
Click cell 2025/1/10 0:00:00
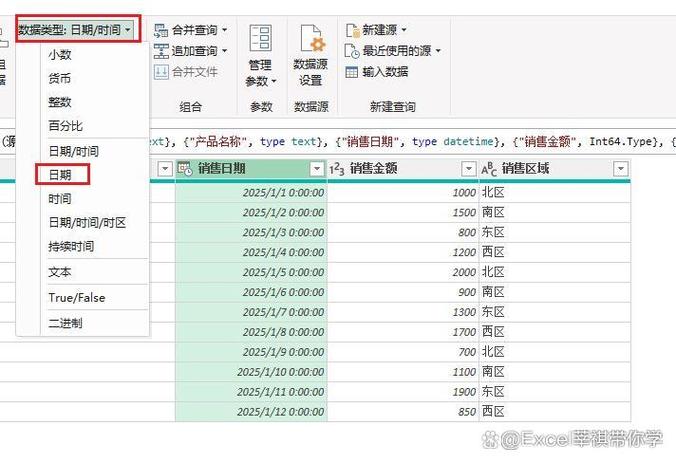[251, 372]
